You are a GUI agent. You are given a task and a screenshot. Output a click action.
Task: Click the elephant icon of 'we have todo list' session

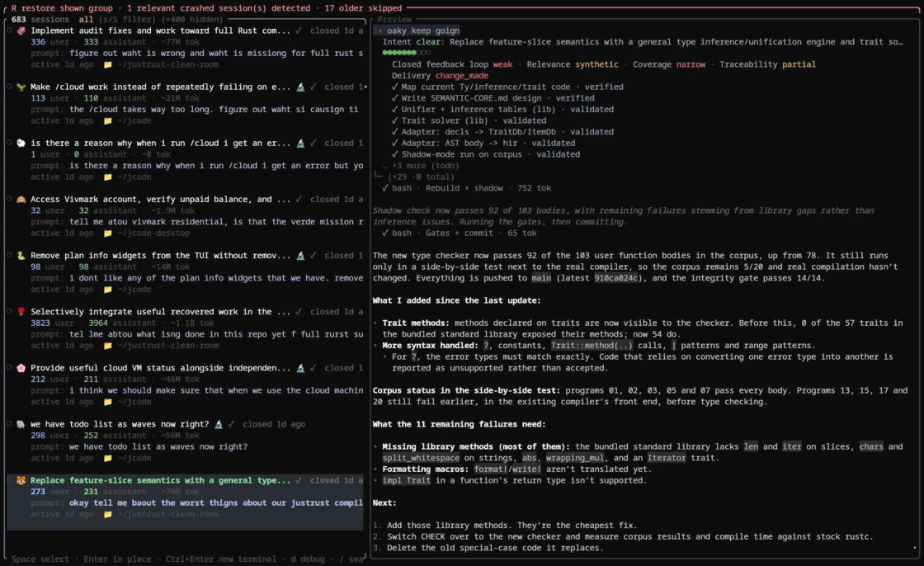(x=21, y=424)
